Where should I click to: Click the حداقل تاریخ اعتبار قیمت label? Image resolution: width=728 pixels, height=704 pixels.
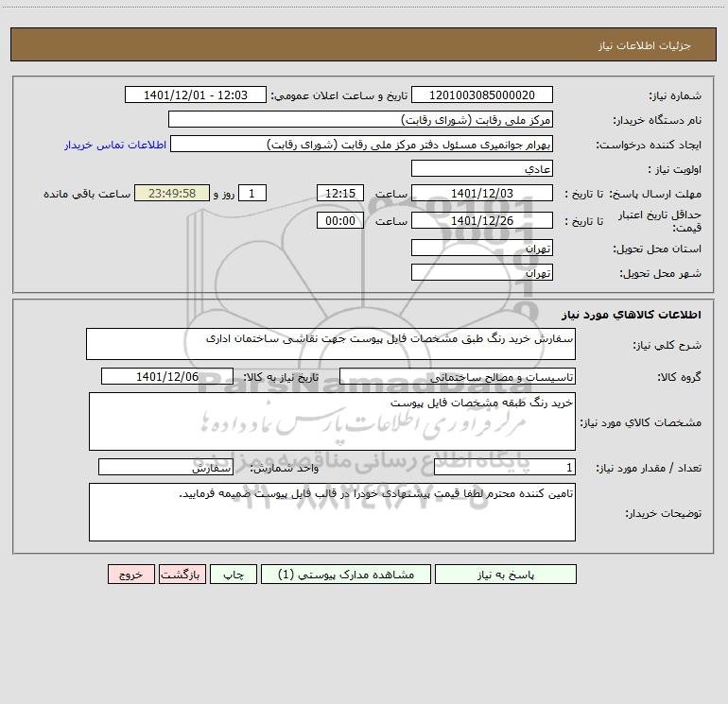pyautogui.click(x=660, y=221)
